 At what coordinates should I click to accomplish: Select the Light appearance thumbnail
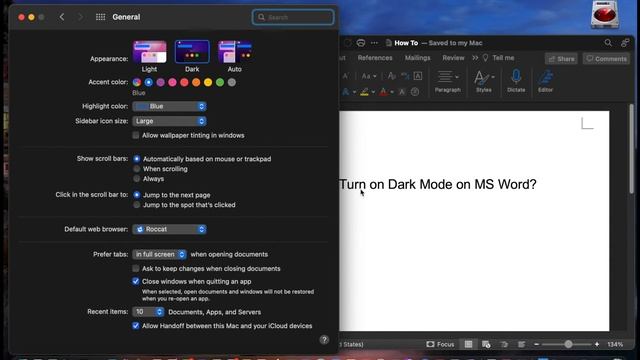coord(149,51)
